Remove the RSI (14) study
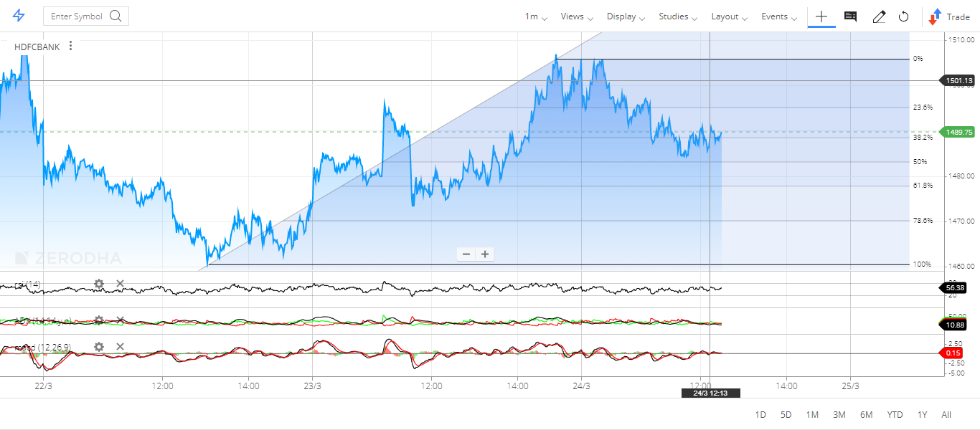The width and height of the screenshot is (980, 430). 120,284
